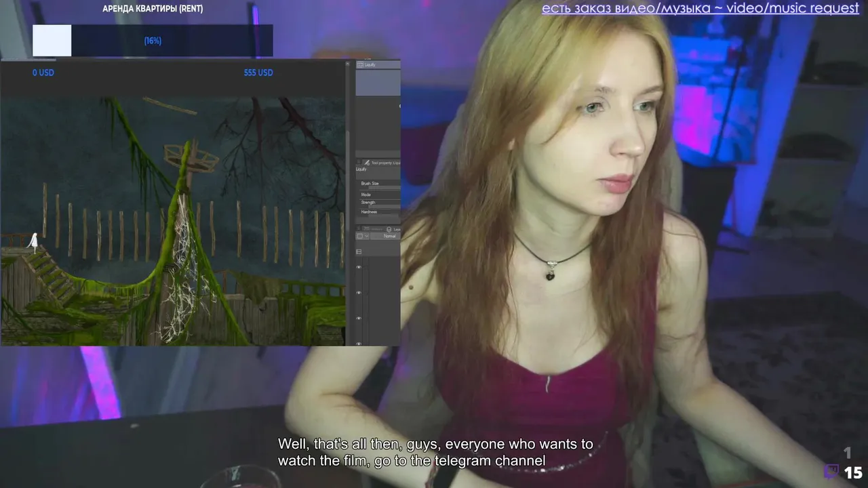Open the video/music request link at top
The width and height of the screenshot is (868, 488).
tap(700, 8)
